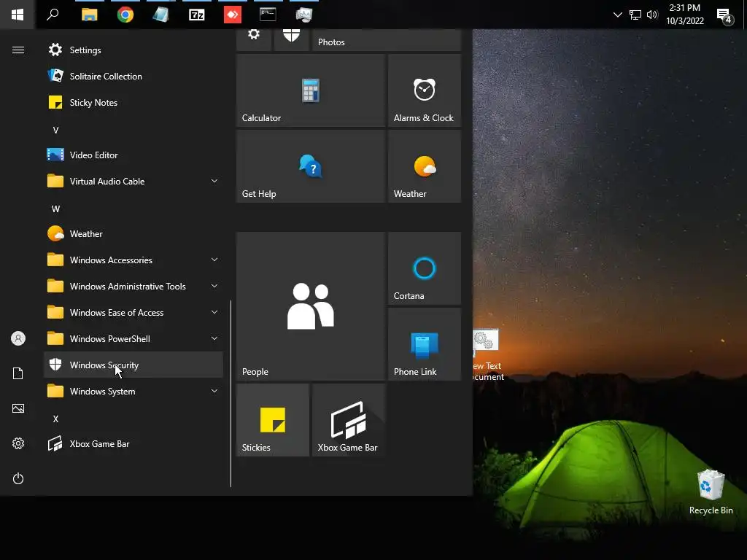This screenshot has height=560, width=747.
Task: Launch Video Editor in the app list
Action: (x=133, y=155)
